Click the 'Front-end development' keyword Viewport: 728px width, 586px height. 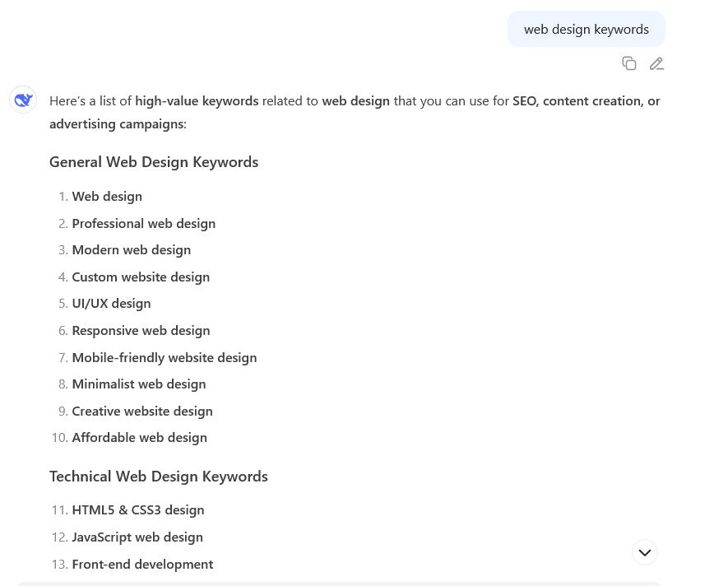(142, 564)
